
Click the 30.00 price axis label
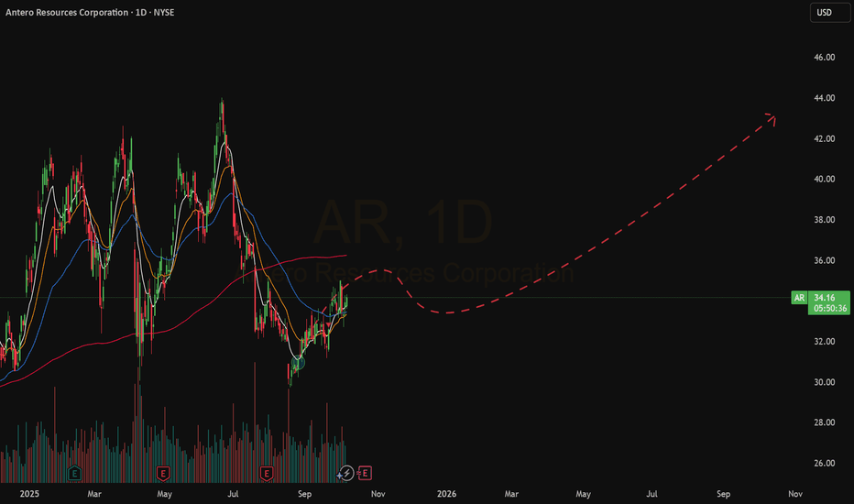pyautogui.click(x=824, y=382)
